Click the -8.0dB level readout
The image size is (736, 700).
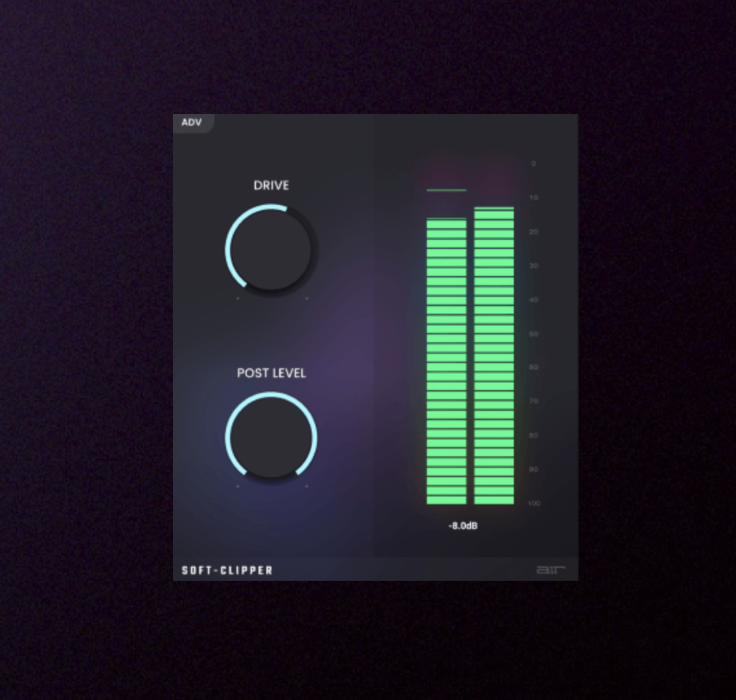point(463,526)
